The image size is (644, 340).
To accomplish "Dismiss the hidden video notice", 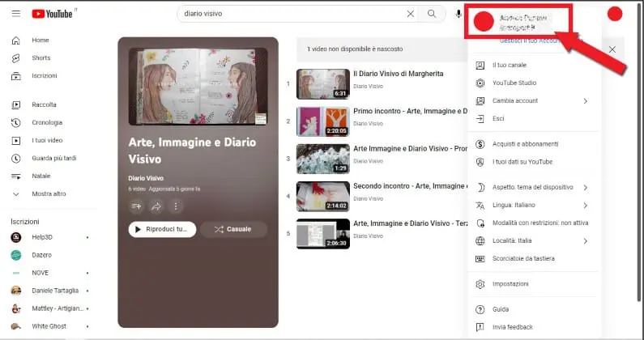I will point(612,49).
